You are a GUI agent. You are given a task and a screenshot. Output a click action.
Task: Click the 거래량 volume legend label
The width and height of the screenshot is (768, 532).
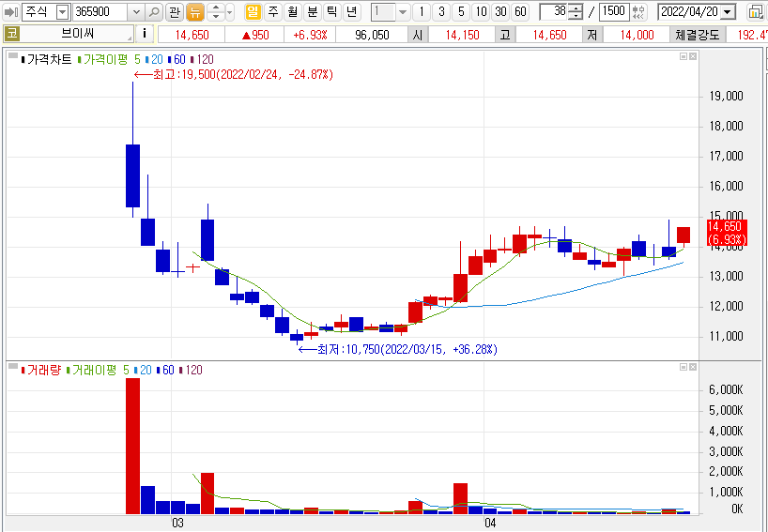coord(41,370)
